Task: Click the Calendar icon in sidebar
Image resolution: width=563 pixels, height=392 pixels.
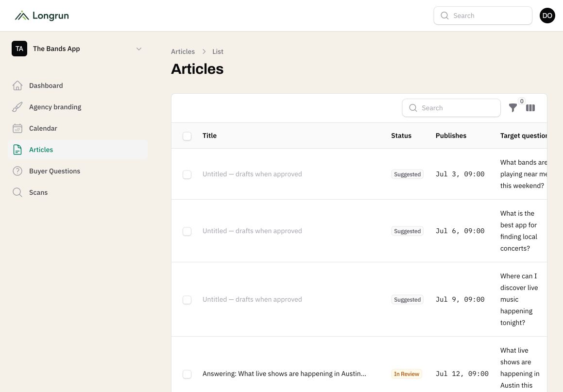Action: coord(17,128)
